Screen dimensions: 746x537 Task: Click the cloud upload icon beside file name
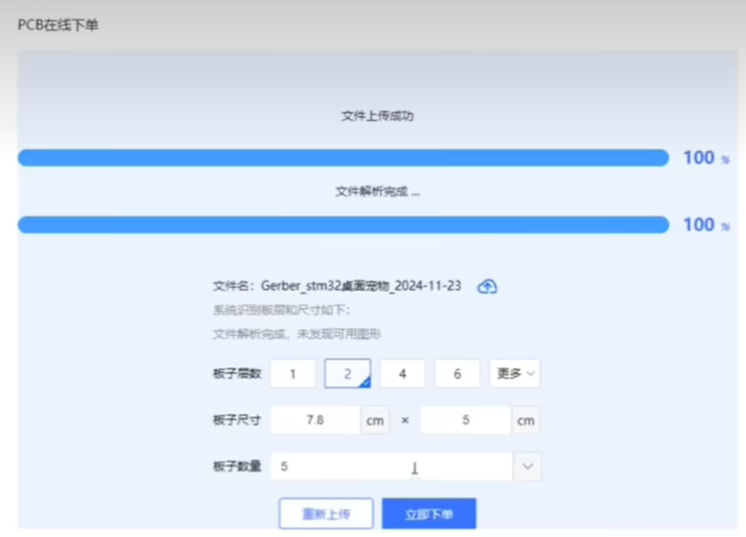pyautogui.click(x=487, y=286)
